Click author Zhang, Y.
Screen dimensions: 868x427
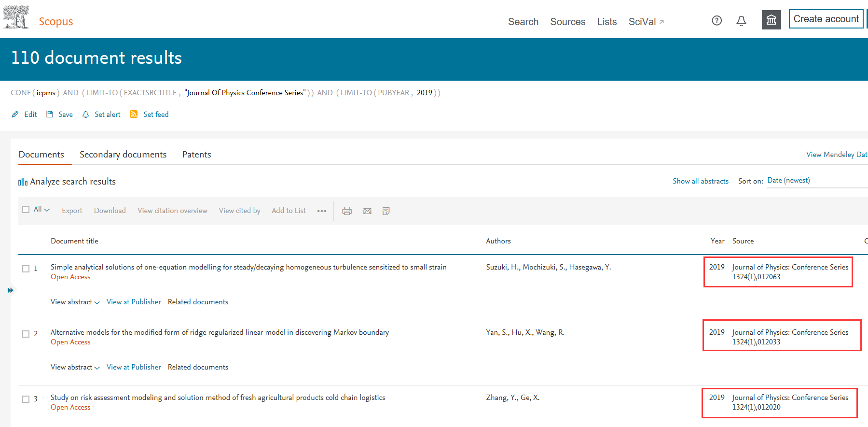click(501, 398)
